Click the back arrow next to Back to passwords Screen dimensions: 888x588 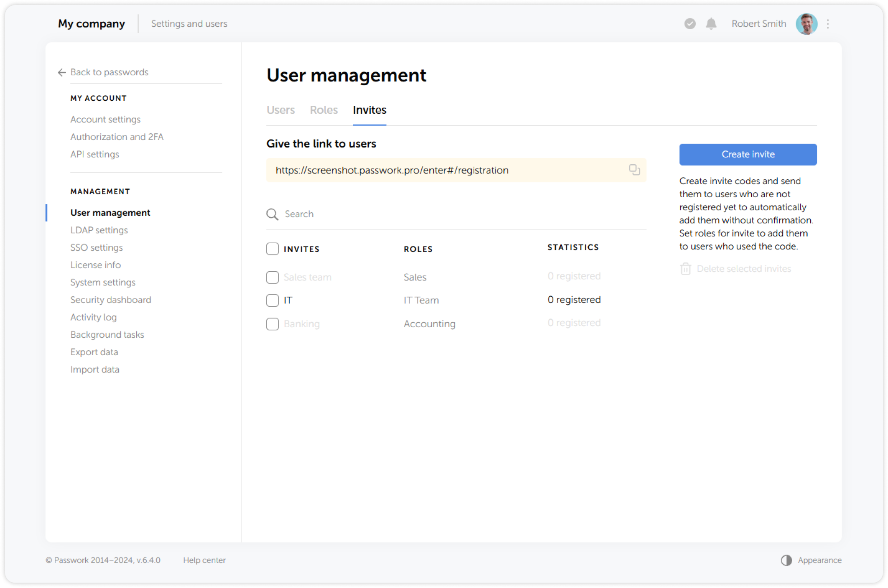tap(61, 72)
